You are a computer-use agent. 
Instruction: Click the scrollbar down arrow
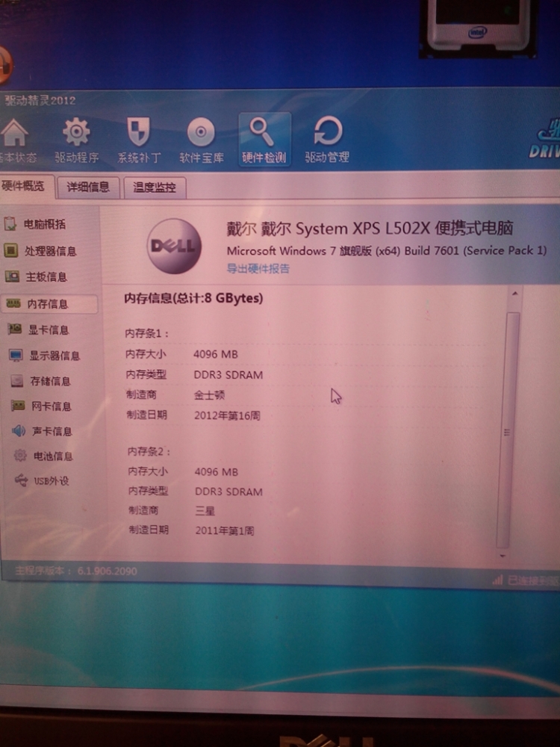503,556
